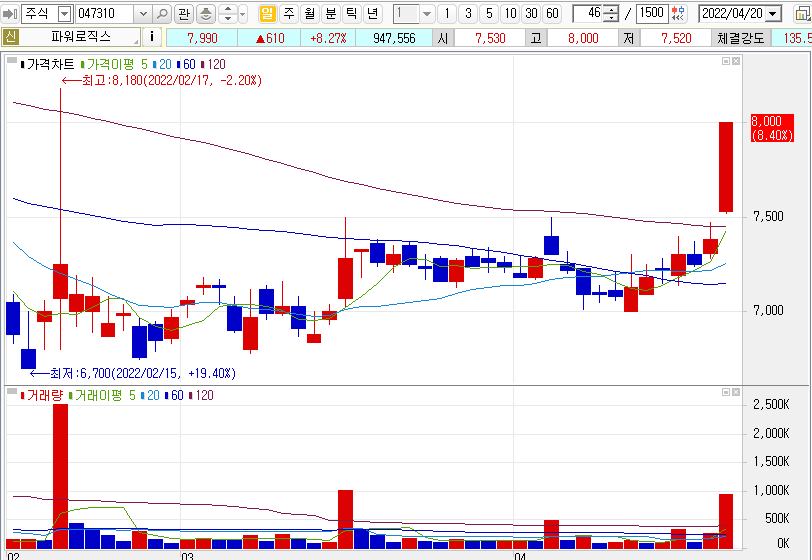This screenshot has height=560, width=812.
Task: Click the 120 volume average legend
Action: point(201,396)
